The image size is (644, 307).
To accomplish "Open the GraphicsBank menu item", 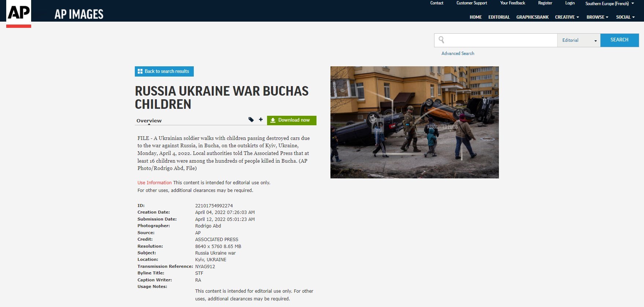I will (532, 17).
